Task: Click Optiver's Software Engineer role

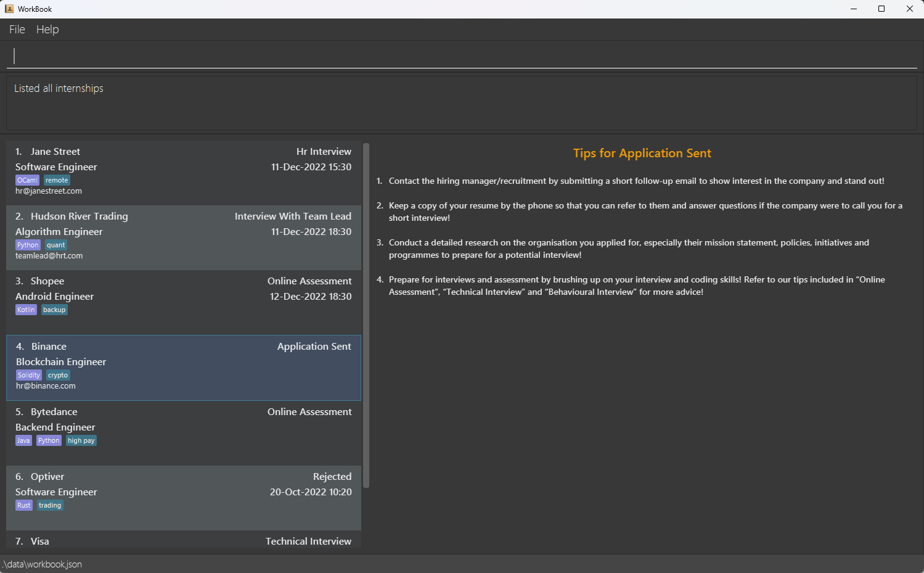Action: (56, 492)
